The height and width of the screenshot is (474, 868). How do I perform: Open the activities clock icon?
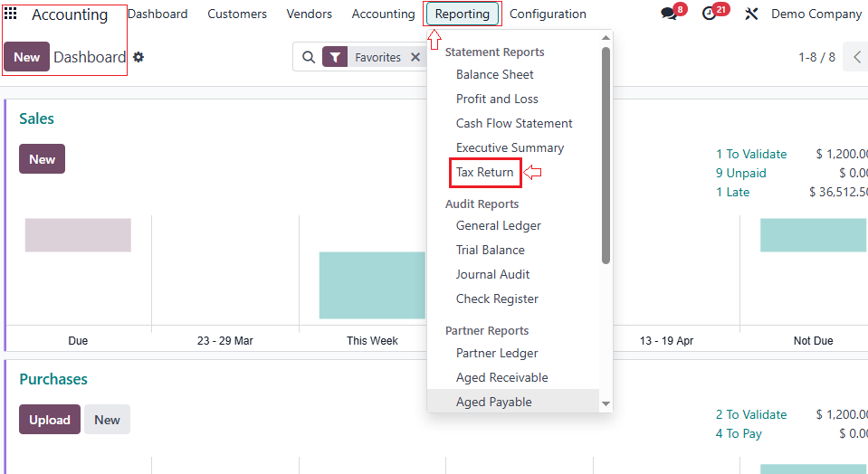(x=711, y=14)
